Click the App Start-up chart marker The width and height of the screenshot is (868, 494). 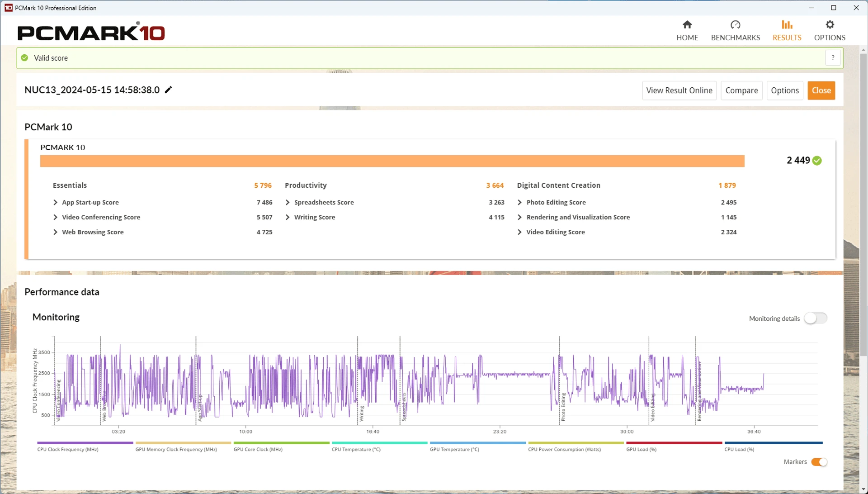click(200, 408)
